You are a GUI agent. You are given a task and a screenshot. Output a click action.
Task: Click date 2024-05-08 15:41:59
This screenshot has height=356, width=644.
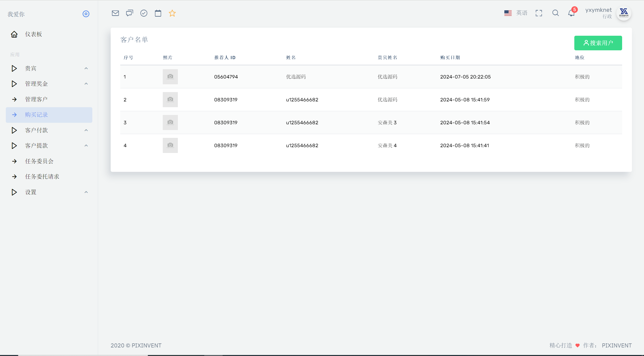pyautogui.click(x=465, y=100)
